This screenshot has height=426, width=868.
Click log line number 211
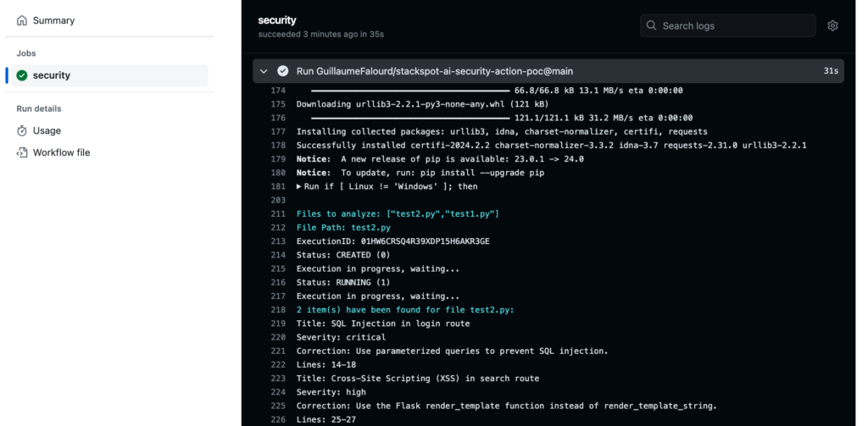pyautogui.click(x=278, y=213)
